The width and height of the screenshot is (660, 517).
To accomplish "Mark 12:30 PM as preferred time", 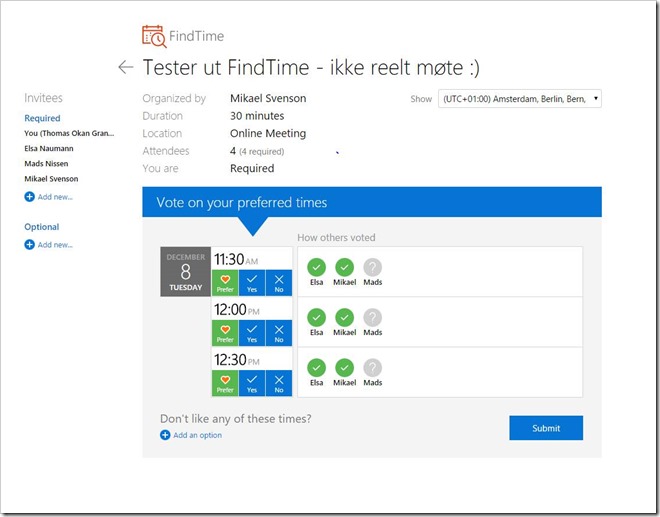I will coord(225,383).
